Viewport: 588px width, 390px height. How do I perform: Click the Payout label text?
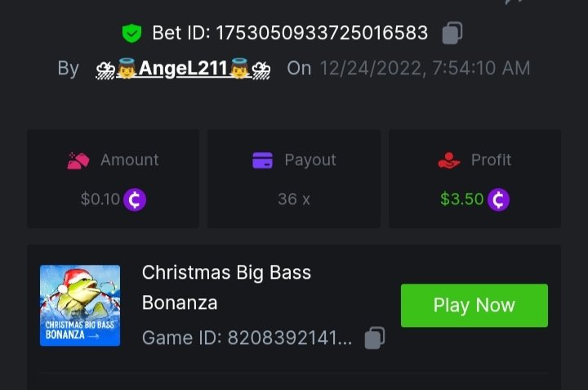310,160
